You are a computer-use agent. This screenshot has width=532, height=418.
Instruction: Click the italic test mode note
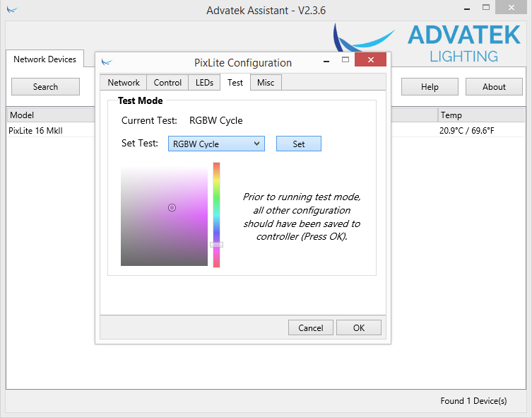(302, 216)
